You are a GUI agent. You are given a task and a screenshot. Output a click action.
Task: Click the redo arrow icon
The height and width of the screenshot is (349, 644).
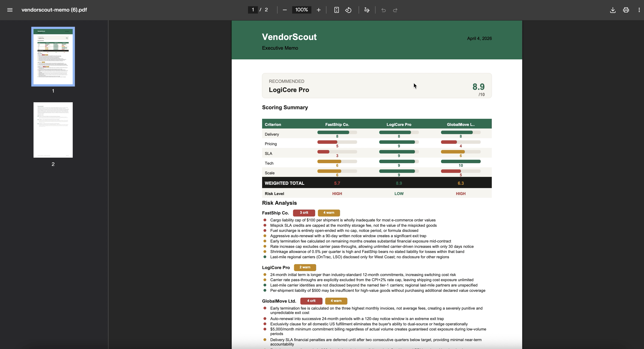(395, 10)
